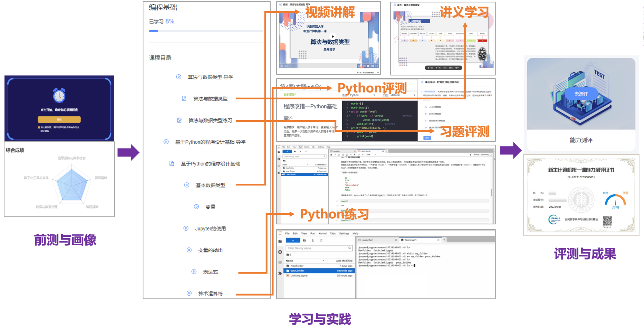This screenshot has width=644, height=330.
Task: Switch to the Terminal 1 tab
Action: click(410, 240)
